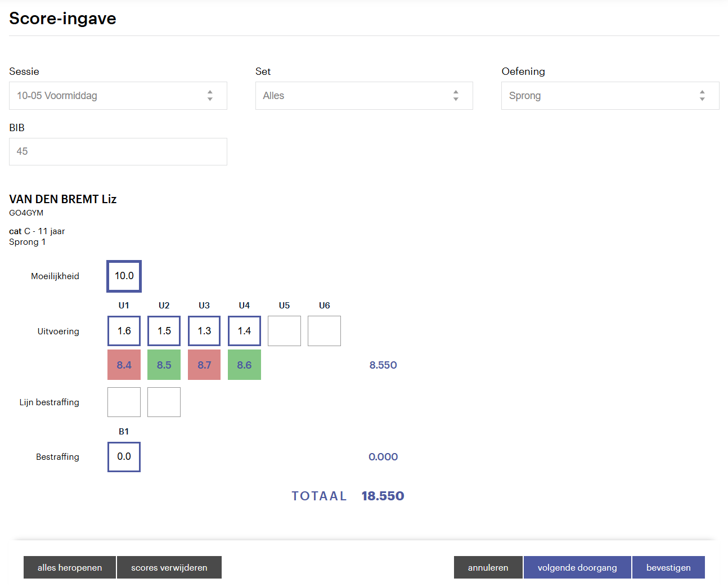
Task: Select first Lijn bestraffing box
Action: click(124, 402)
